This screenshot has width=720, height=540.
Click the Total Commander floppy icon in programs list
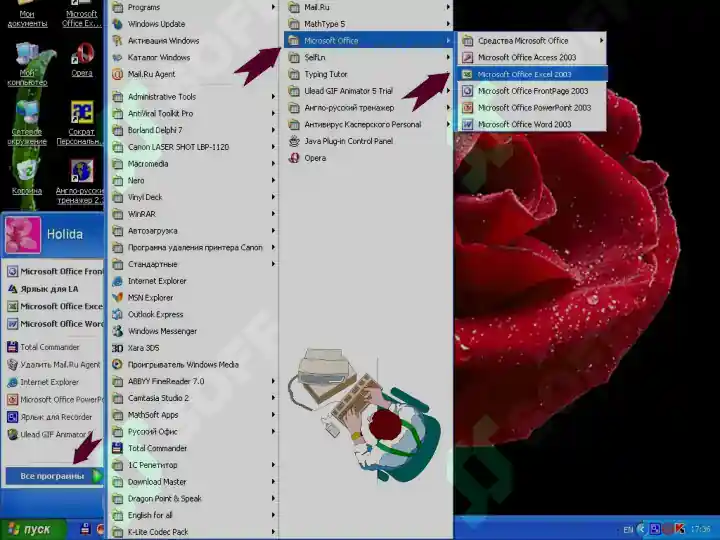[118, 448]
